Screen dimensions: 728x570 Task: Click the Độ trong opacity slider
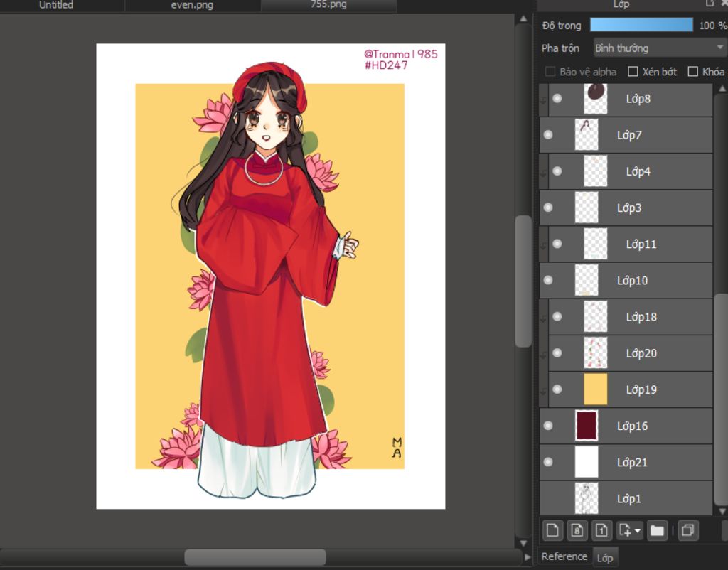coord(641,25)
